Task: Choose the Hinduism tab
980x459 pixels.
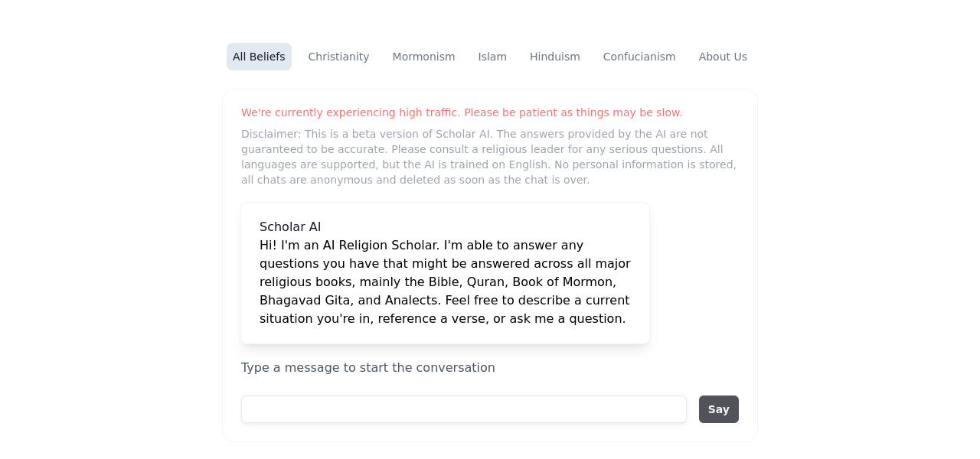Action: click(x=554, y=57)
